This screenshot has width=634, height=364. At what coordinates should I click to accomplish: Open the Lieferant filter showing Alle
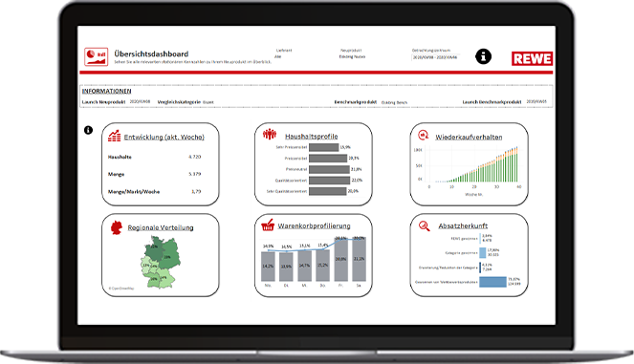point(278,57)
